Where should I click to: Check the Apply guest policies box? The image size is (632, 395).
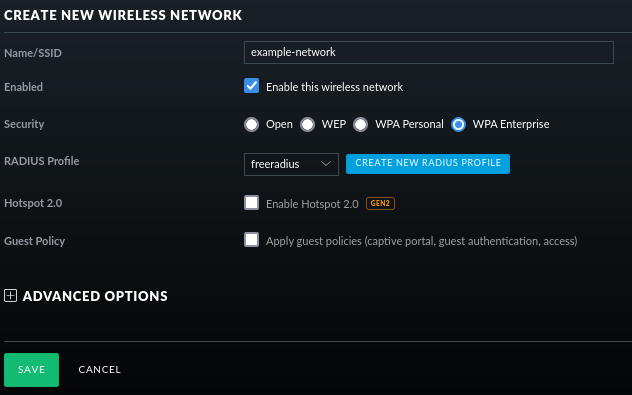click(252, 239)
